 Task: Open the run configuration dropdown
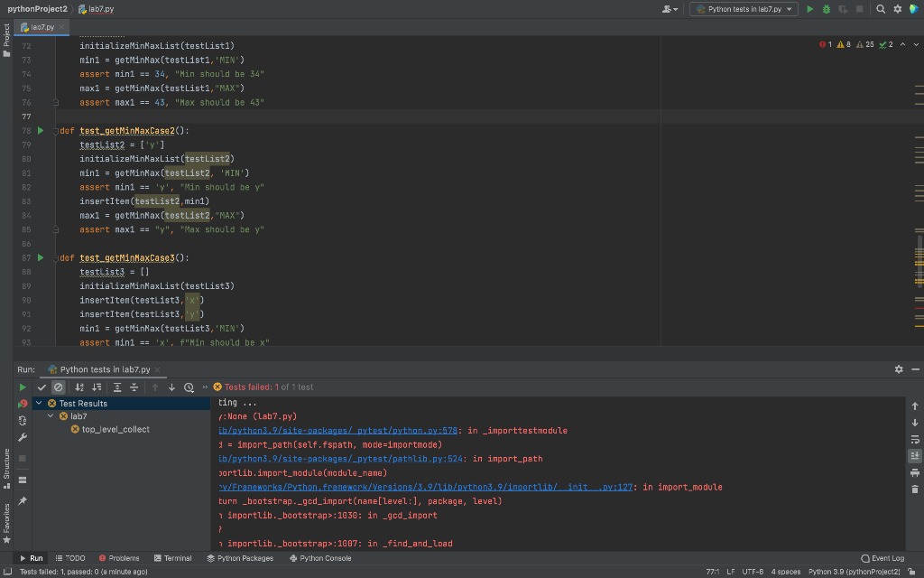[x=744, y=9]
